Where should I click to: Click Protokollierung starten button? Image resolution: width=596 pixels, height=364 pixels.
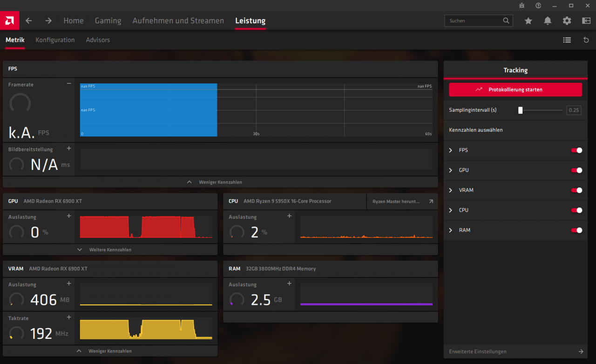pos(515,89)
